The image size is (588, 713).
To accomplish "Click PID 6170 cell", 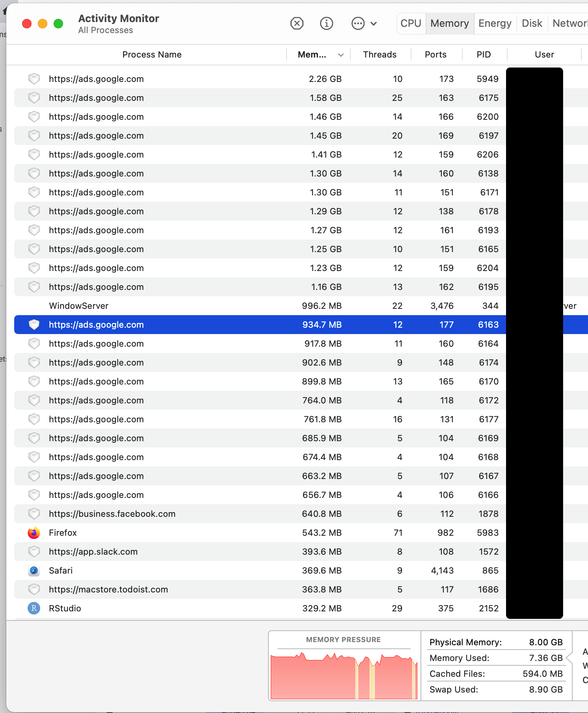I will coord(489,382).
